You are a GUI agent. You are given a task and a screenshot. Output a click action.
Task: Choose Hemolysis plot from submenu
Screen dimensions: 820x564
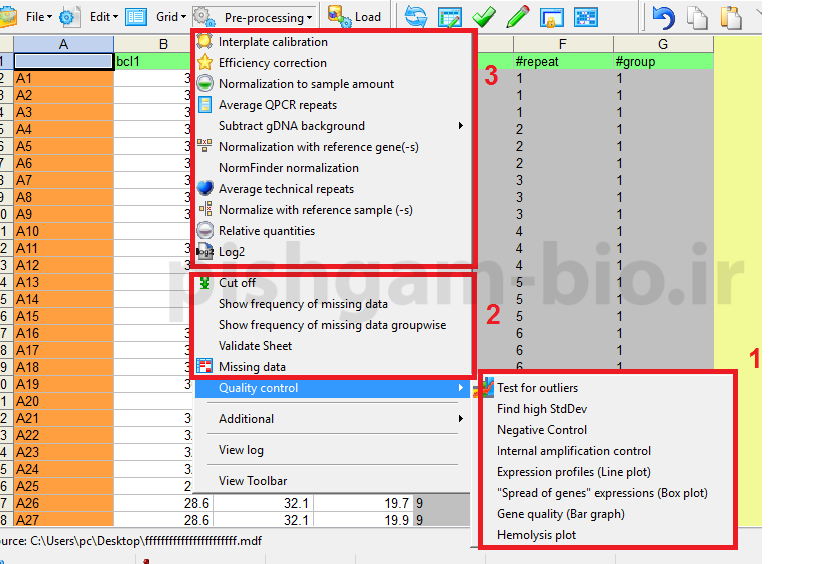pyautogui.click(x=536, y=535)
